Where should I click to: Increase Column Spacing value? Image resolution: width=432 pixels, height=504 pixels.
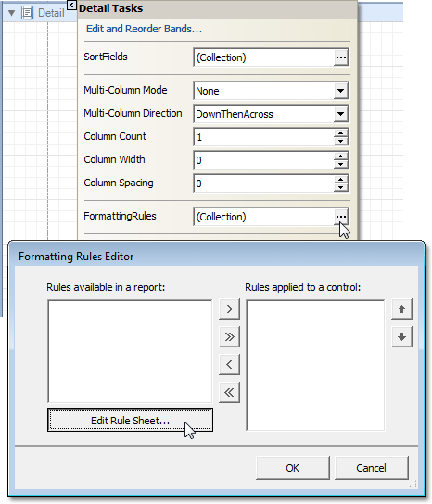click(340, 180)
